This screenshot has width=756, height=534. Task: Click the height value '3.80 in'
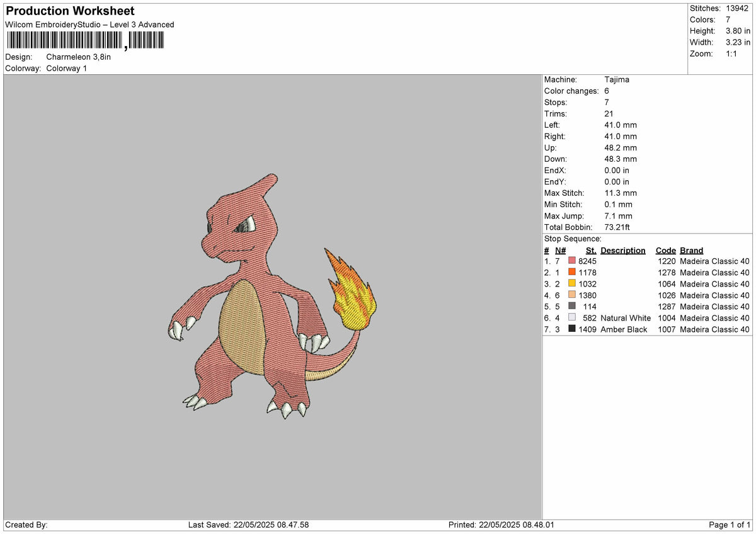(x=738, y=31)
